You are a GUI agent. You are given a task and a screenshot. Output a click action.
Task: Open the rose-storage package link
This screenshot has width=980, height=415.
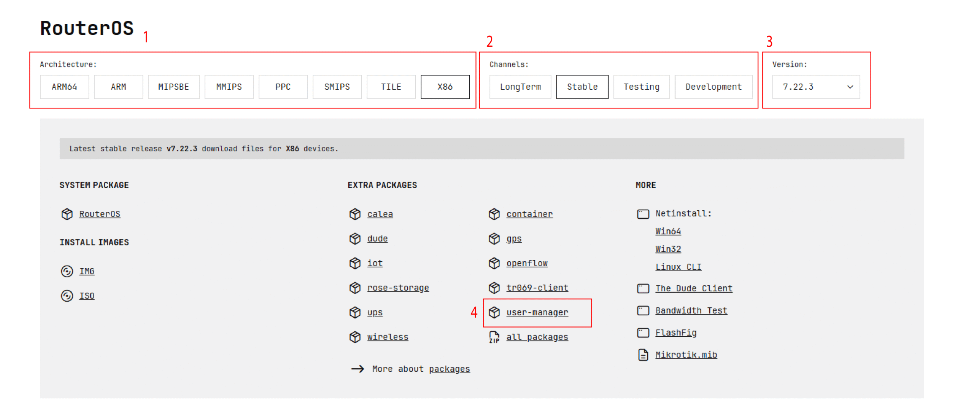398,287
